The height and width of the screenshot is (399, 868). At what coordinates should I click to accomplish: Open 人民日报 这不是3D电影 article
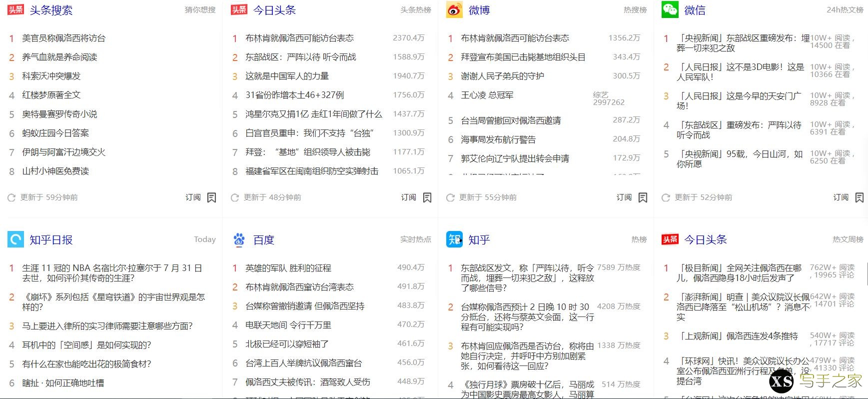coord(741,72)
